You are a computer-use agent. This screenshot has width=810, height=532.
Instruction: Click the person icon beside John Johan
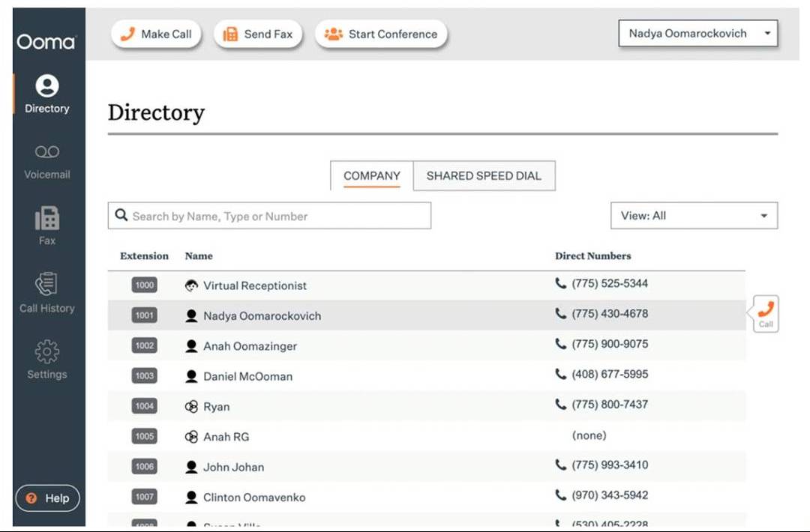tap(192, 467)
